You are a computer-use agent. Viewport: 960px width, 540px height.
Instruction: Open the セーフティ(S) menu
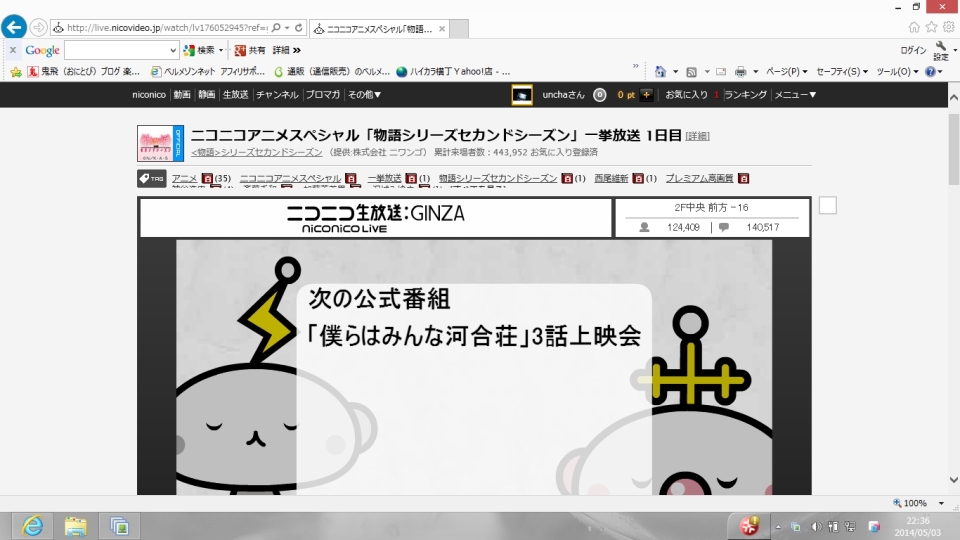pyautogui.click(x=842, y=72)
